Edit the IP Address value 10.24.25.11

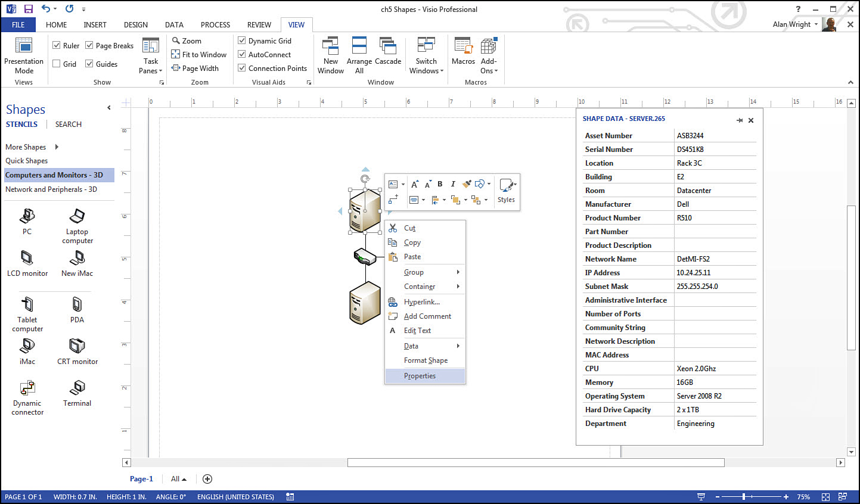(x=715, y=272)
